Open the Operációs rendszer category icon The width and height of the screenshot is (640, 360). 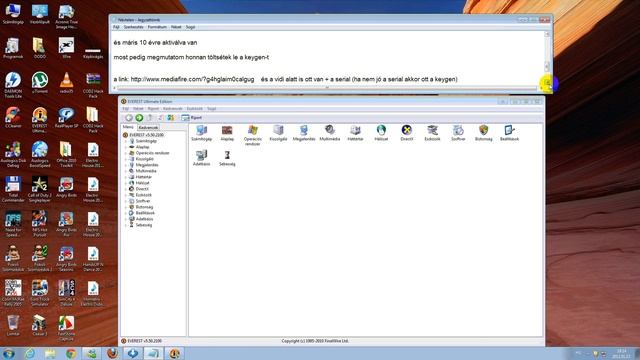(253, 135)
